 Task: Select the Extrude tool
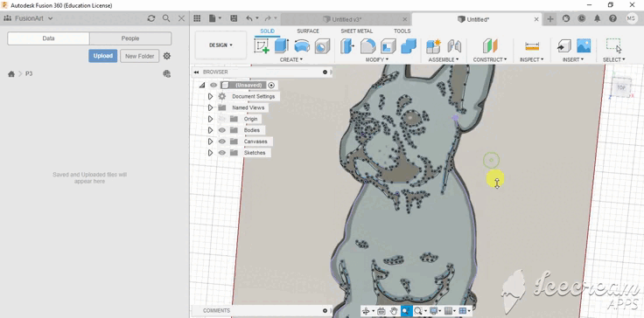[282, 45]
